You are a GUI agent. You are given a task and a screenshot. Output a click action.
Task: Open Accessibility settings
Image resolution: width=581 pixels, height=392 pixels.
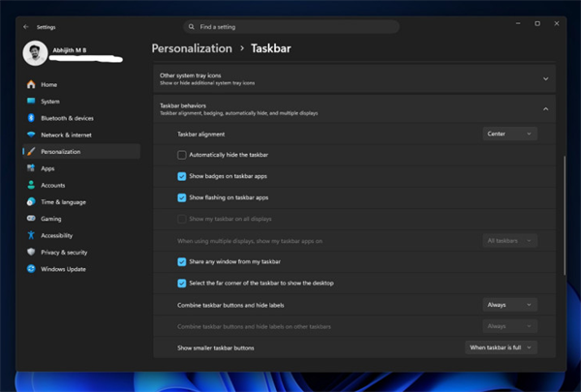81,235
